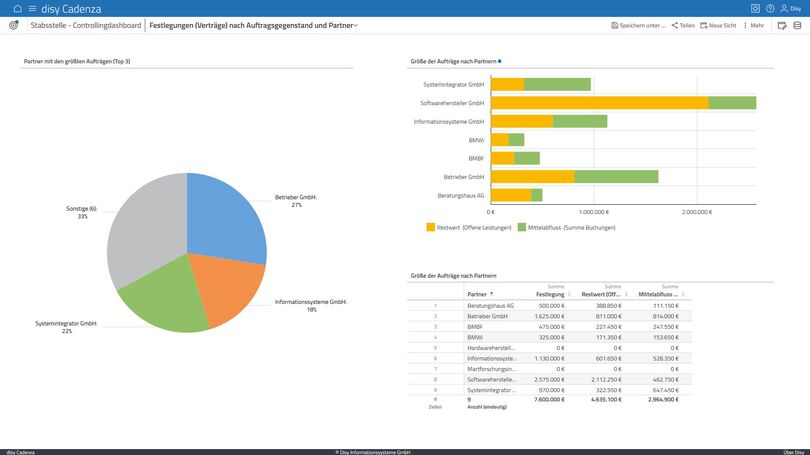The height and width of the screenshot is (455, 810).
Task: Click the disy Cadenza logo title
Action: 71,9
